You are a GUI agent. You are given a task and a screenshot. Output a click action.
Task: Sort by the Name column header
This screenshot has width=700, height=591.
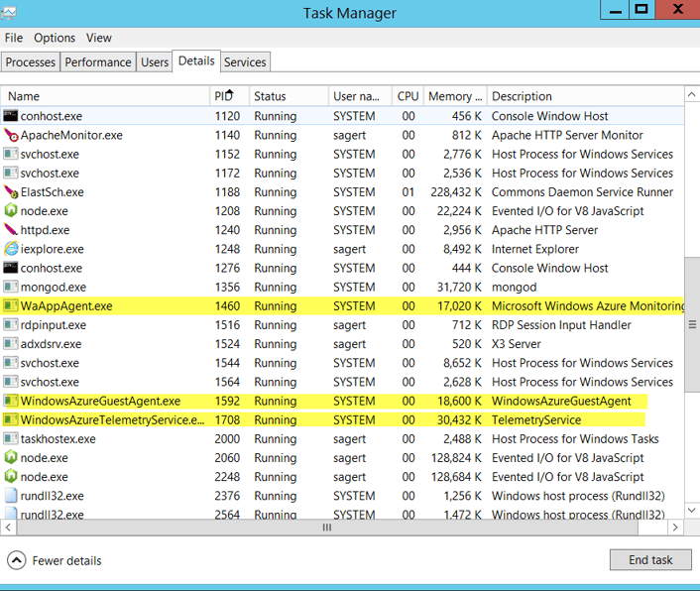(x=105, y=96)
